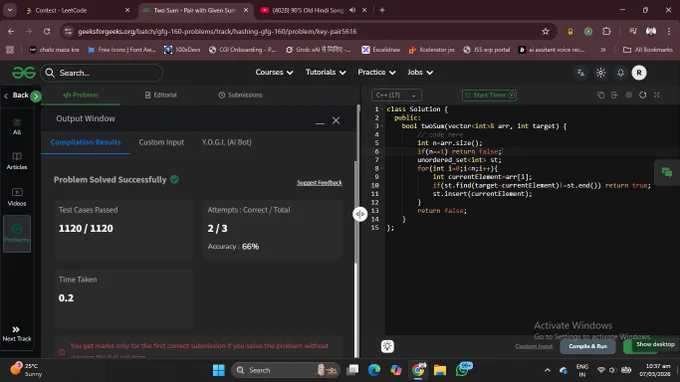This screenshot has height=382, width=680.
Task: Mute the 90's Old Hindi Songs tab audio
Action: click(352, 10)
